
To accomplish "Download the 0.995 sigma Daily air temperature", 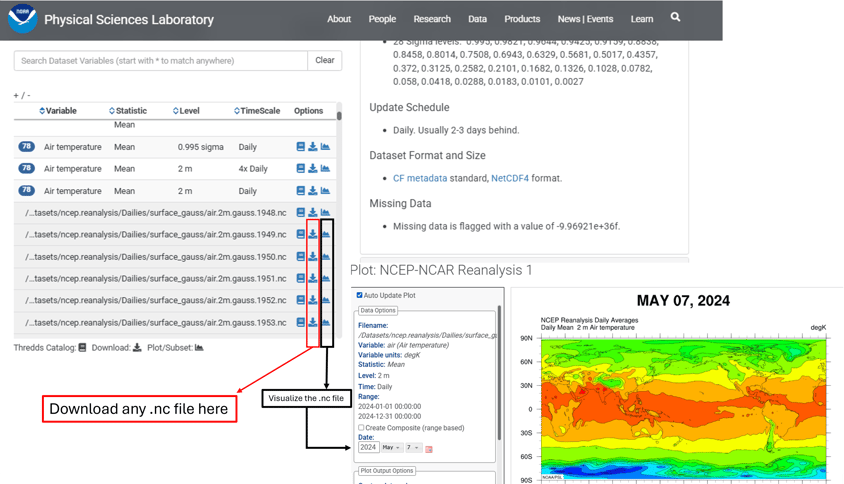I will [x=313, y=146].
